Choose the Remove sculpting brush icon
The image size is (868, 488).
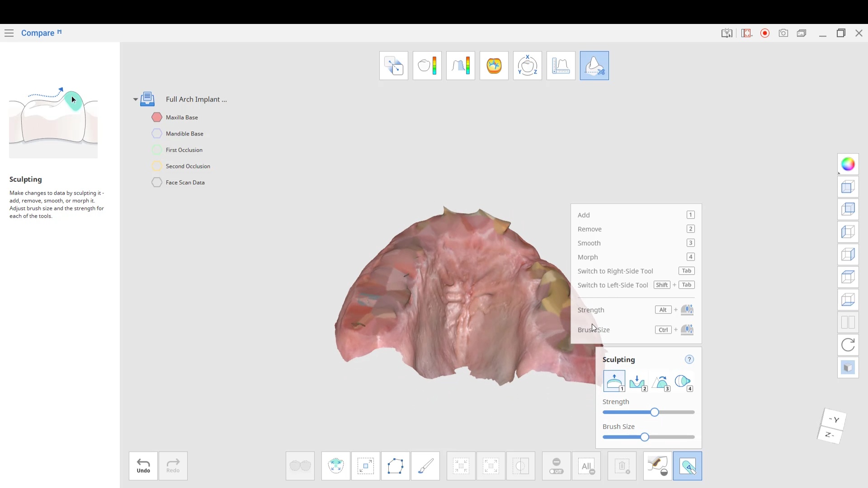pyautogui.click(x=637, y=382)
